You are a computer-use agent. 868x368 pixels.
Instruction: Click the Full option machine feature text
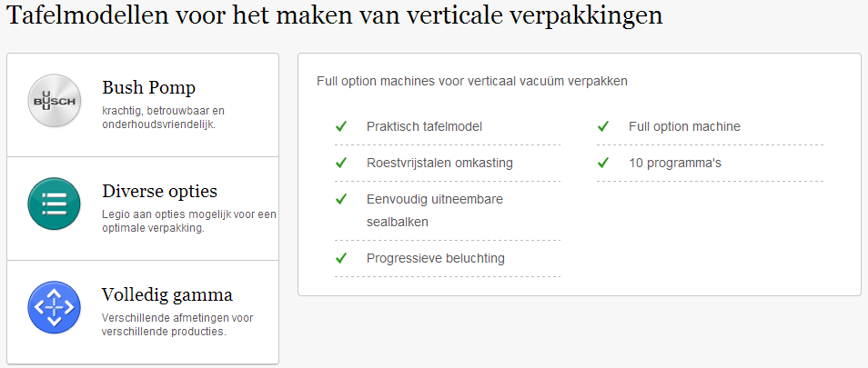685,126
